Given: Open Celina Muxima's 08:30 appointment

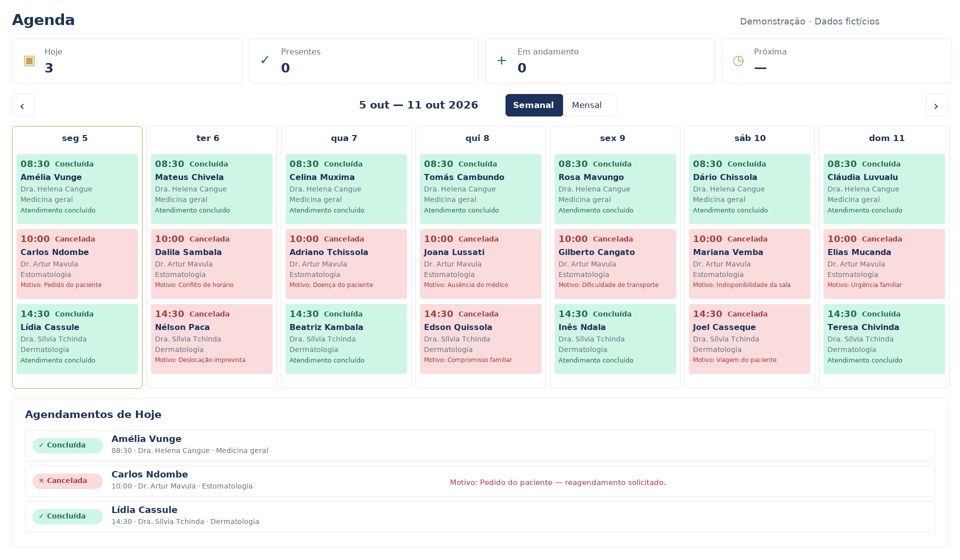Looking at the screenshot, I should (346, 189).
